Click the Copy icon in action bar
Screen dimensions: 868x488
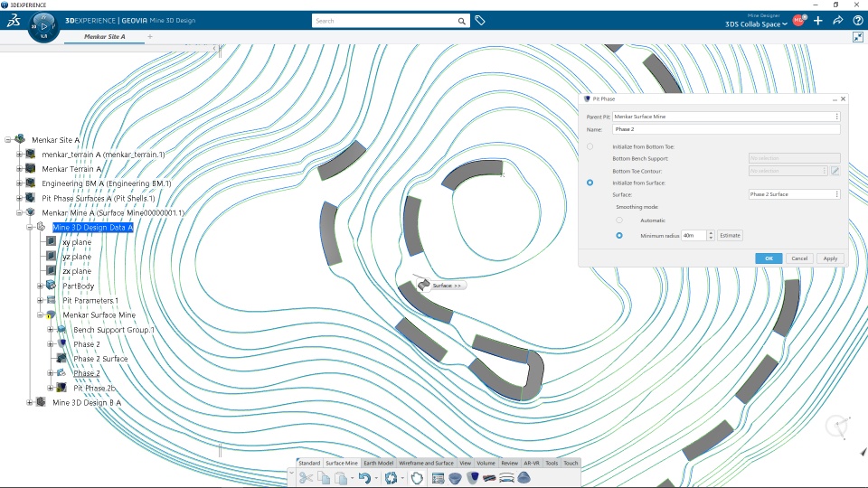(x=324, y=477)
